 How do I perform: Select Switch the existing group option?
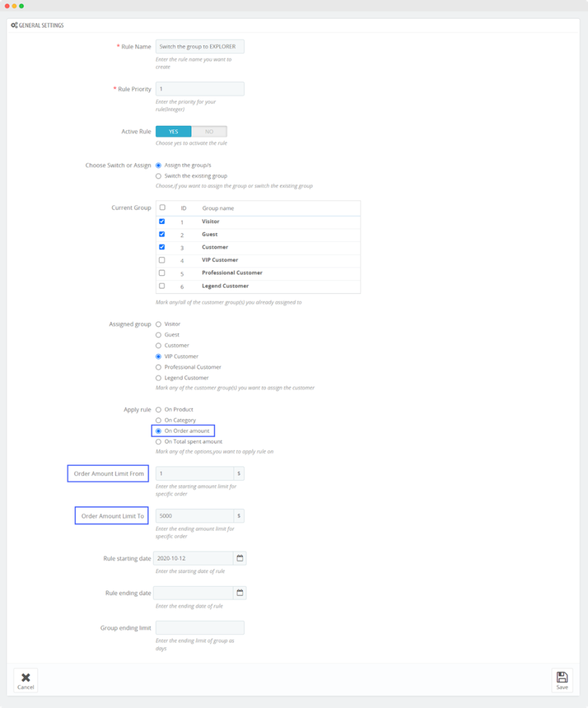click(x=159, y=176)
